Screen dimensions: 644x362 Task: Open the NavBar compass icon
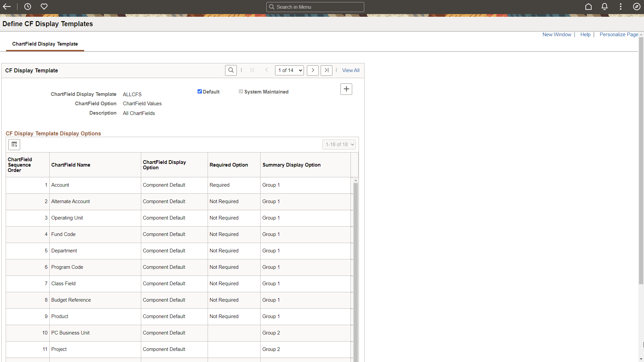click(x=637, y=7)
